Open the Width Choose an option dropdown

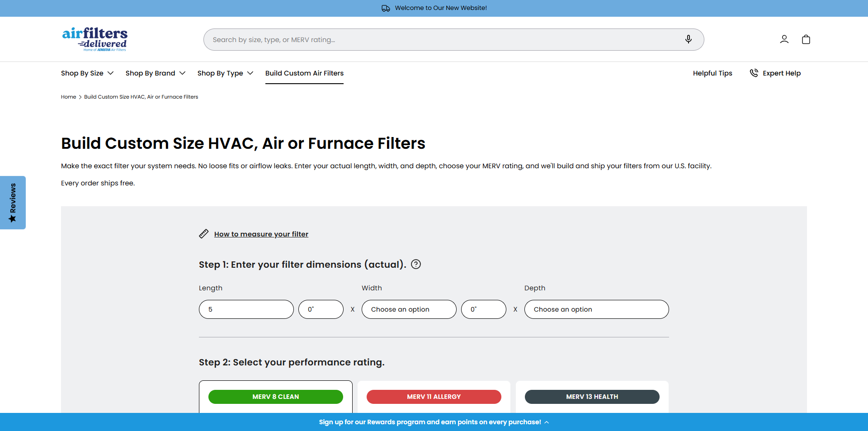coord(408,309)
